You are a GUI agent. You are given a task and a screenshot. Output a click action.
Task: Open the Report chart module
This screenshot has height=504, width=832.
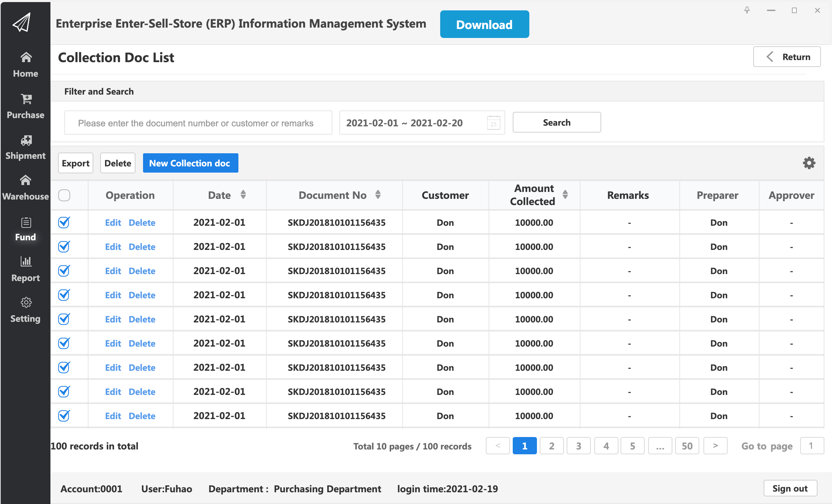[x=26, y=270]
